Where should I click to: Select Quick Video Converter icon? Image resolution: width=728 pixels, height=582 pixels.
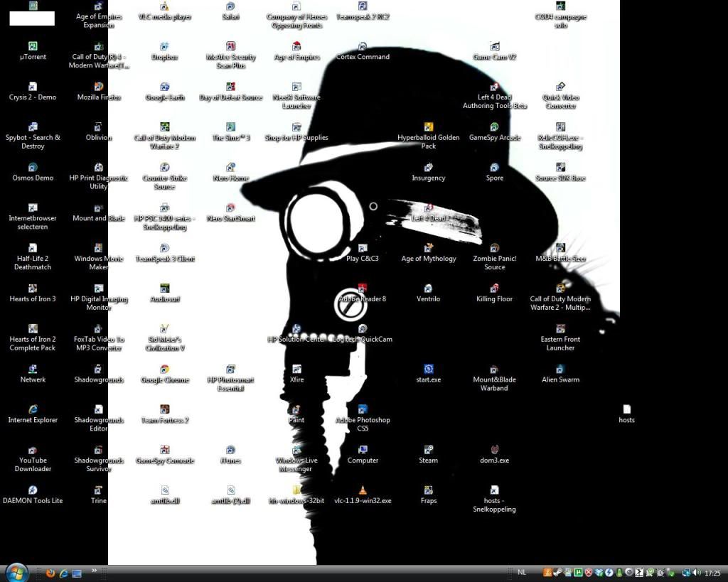click(x=560, y=96)
